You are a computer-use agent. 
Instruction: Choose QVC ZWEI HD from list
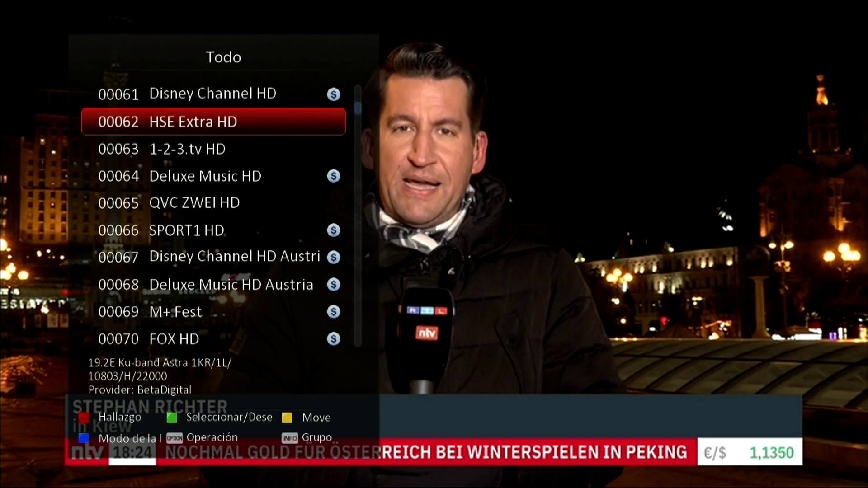(x=194, y=203)
